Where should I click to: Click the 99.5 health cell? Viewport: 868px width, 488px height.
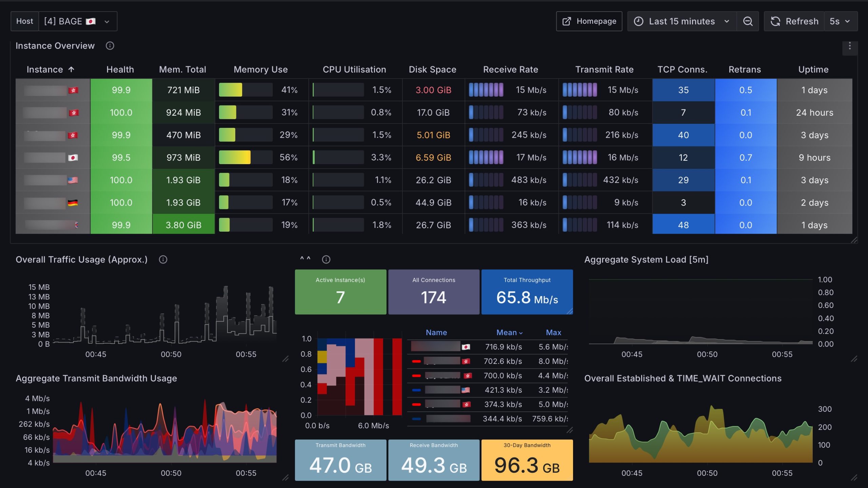[121, 157]
